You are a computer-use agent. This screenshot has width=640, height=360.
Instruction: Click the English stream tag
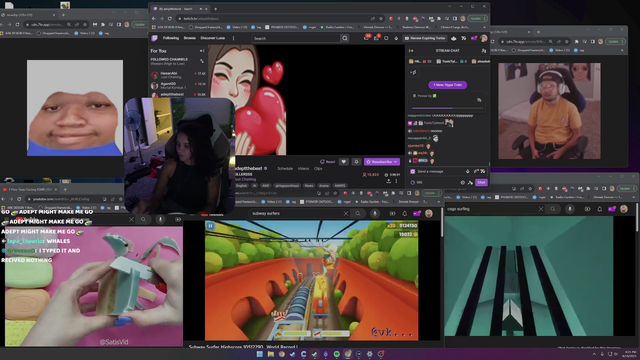pos(242,185)
